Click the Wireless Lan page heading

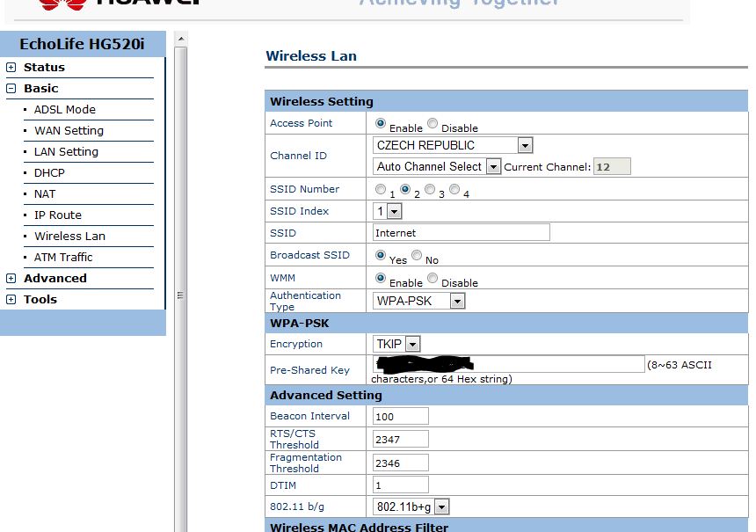(311, 56)
